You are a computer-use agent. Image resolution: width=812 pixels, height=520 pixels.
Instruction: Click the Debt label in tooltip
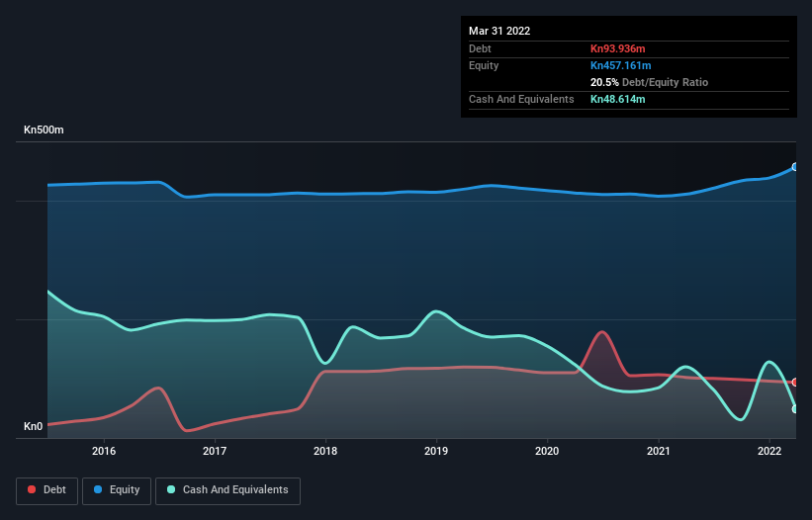point(480,48)
